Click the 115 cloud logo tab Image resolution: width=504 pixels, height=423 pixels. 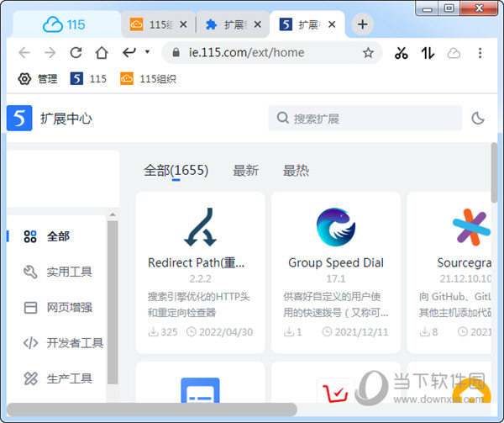point(64,24)
